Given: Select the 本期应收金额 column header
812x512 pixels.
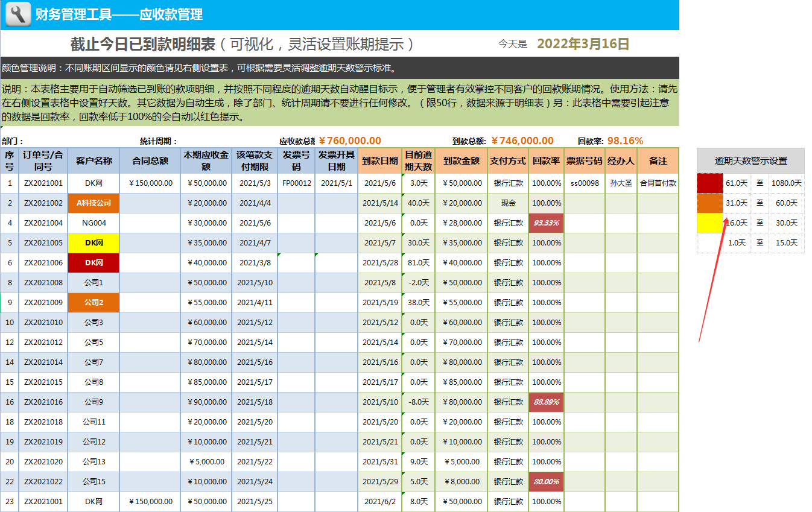Looking at the screenshot, I should point(206,161).
